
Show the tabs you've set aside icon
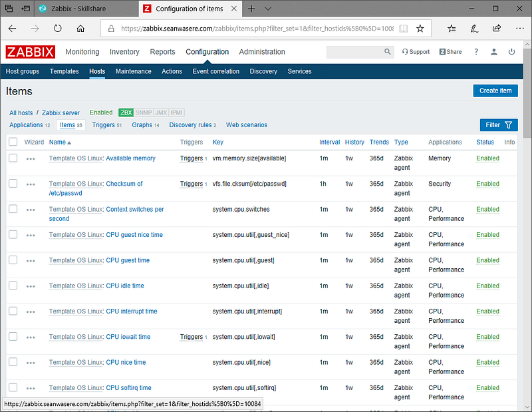point(9,9)
